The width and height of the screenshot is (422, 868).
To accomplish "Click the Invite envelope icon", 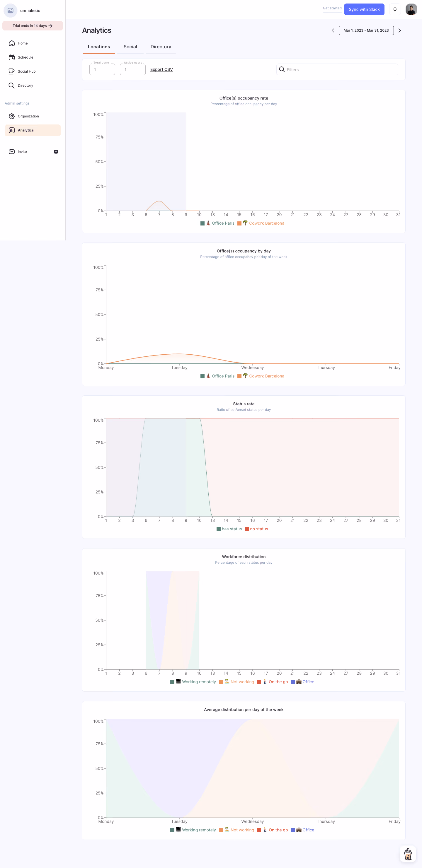I will coord(11,152).
